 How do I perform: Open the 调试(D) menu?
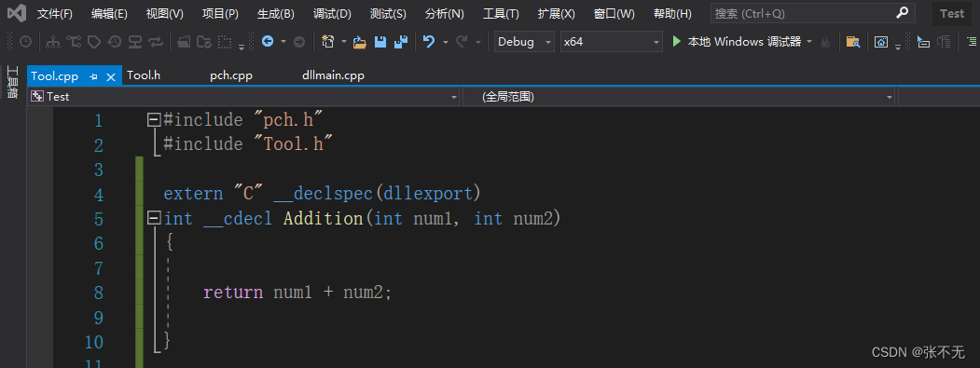pyautogui.click(x=332, y=14)
